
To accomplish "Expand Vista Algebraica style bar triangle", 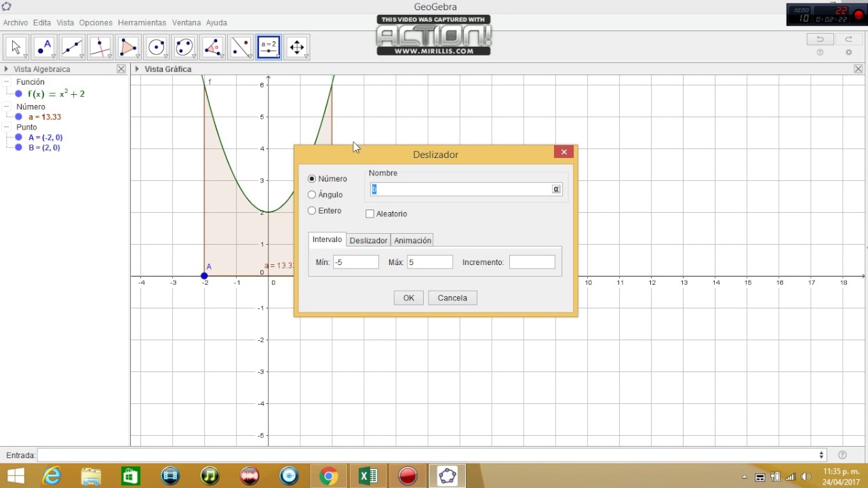I will click(x=6, y=69).
